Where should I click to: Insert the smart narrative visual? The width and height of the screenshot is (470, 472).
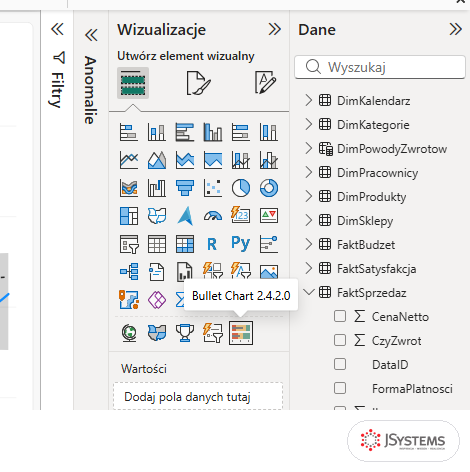pos(157,272)
